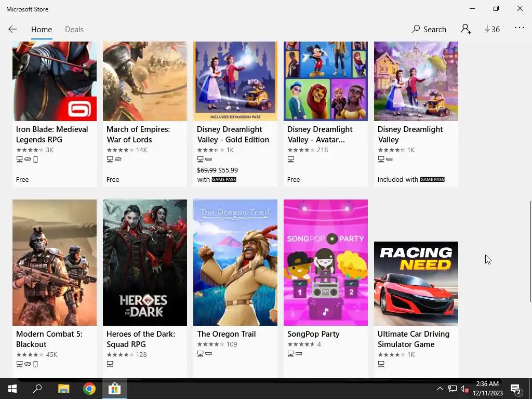
Task: Switch to the Deals tab
Action: point(74,30)
